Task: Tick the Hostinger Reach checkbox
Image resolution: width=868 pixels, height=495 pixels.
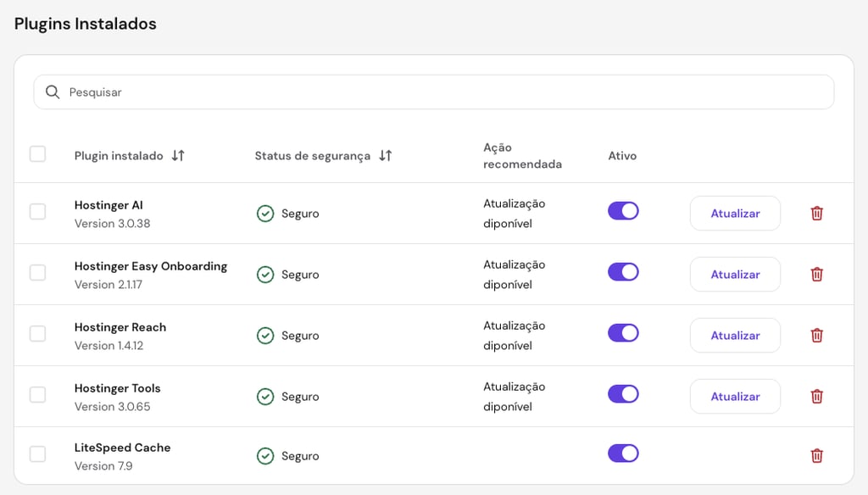Action: 37,334
